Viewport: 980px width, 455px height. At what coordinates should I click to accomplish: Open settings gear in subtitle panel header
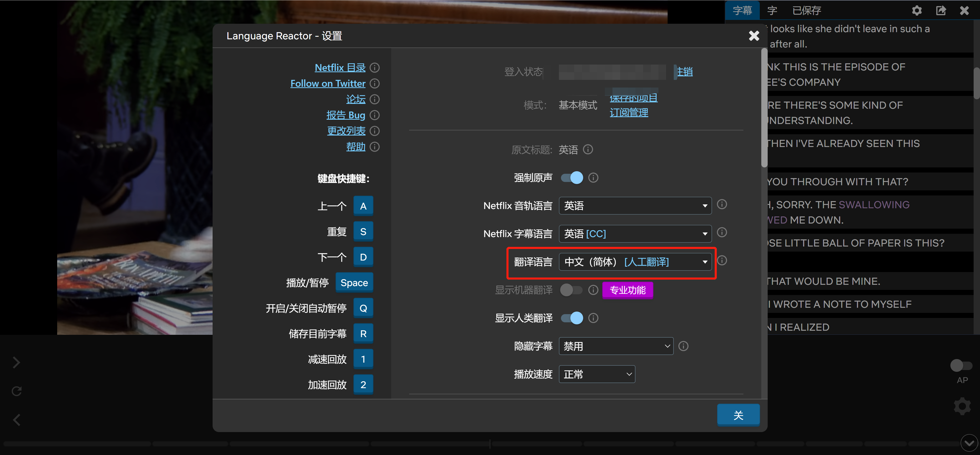[x=917, y=10]
